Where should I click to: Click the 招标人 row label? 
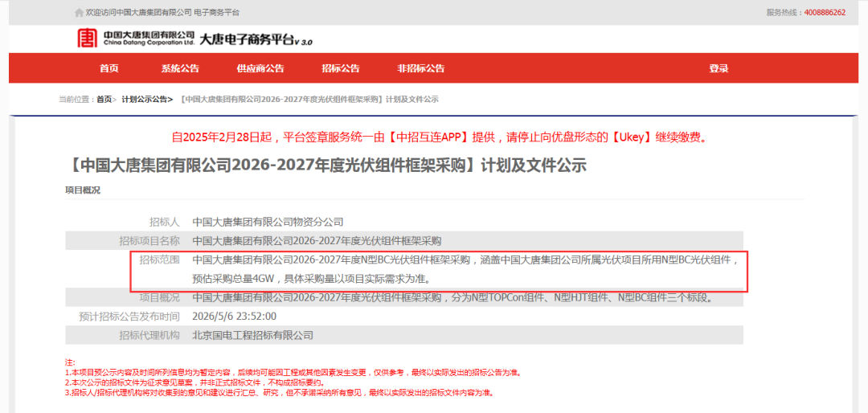(165, 222)
